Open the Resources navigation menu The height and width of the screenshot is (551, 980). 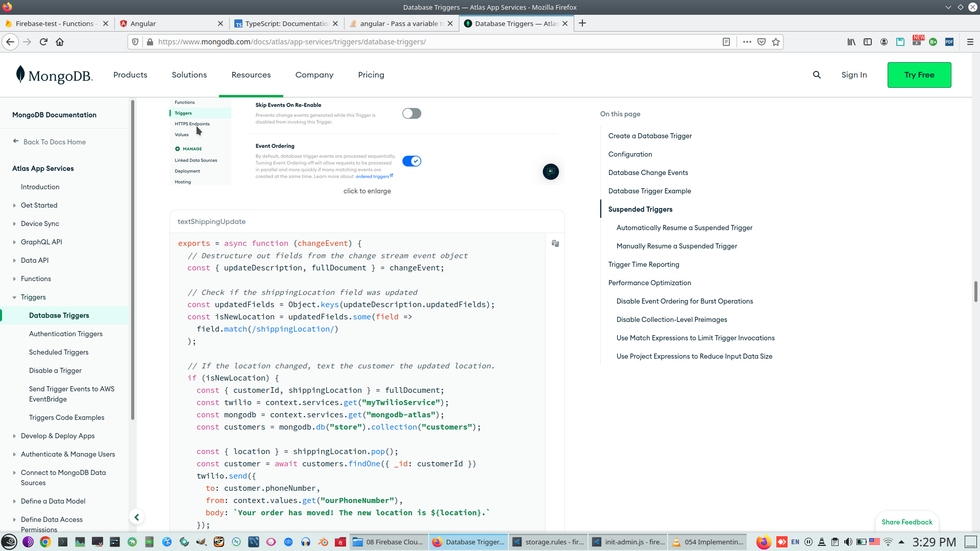(x=251, y=75)
